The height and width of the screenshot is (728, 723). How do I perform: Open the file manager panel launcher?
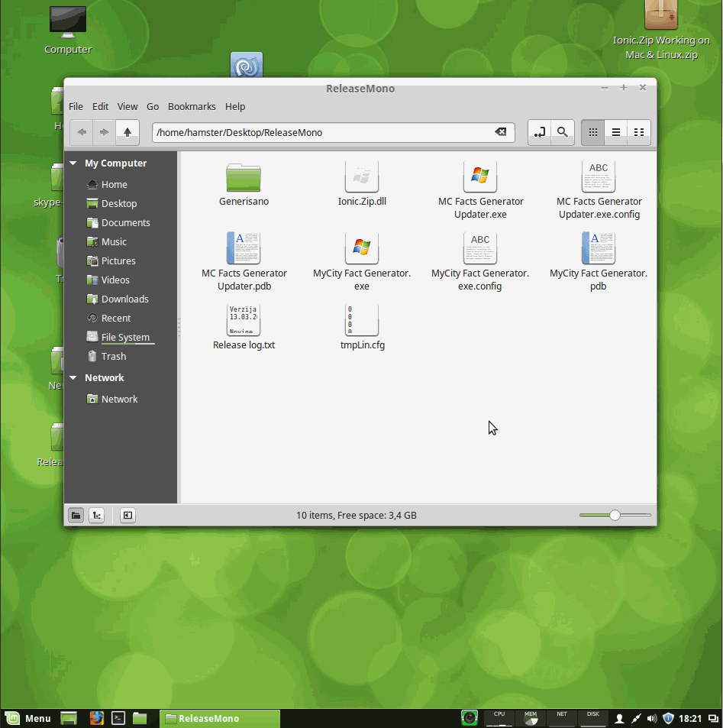point(140,719)
